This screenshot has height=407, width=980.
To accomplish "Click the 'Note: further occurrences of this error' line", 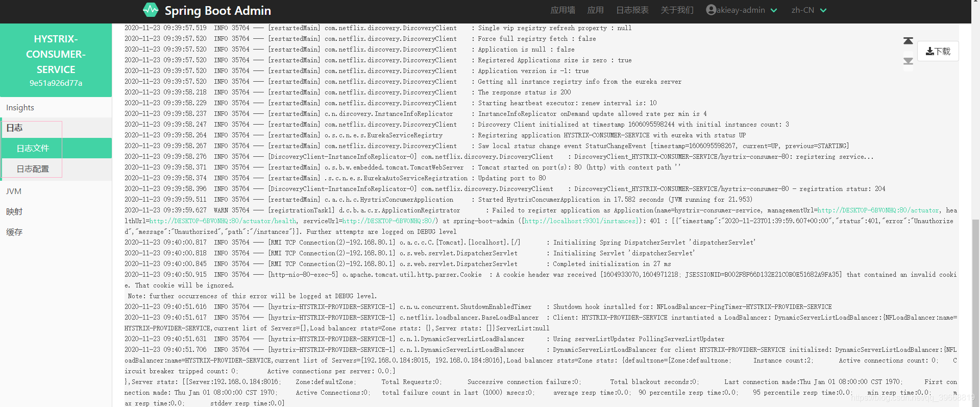I will tap(253, 296).
